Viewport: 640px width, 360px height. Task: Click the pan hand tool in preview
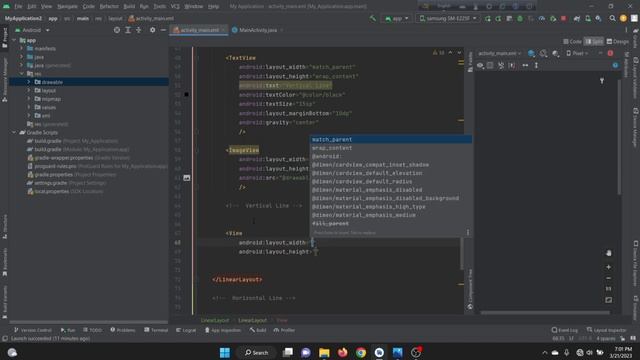point(609,253)
